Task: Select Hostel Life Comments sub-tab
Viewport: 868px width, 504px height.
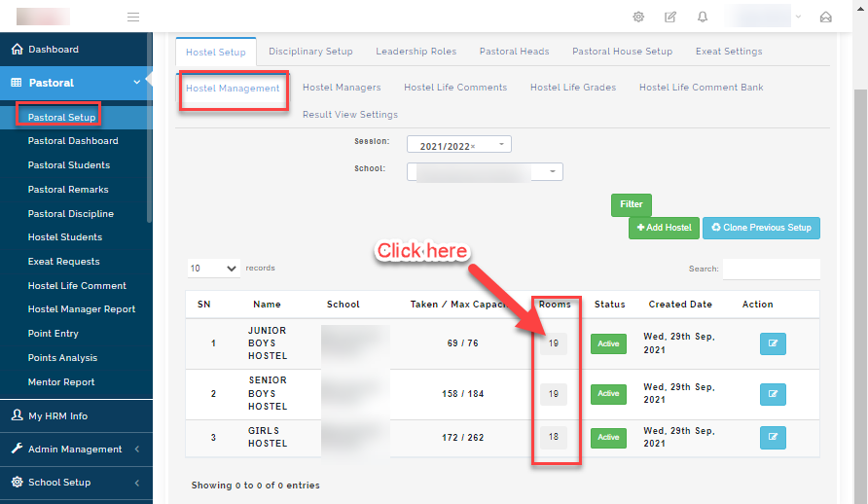Action: pyautogui.click(x=455, y=88)
